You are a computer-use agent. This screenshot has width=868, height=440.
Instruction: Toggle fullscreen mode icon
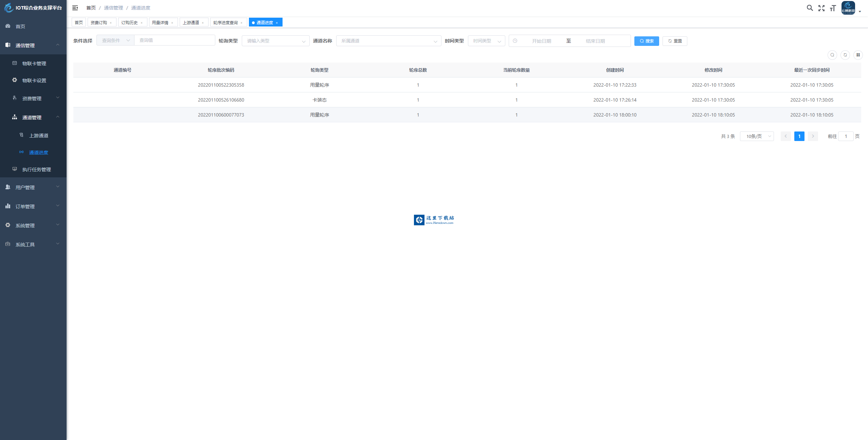[821, 8]
